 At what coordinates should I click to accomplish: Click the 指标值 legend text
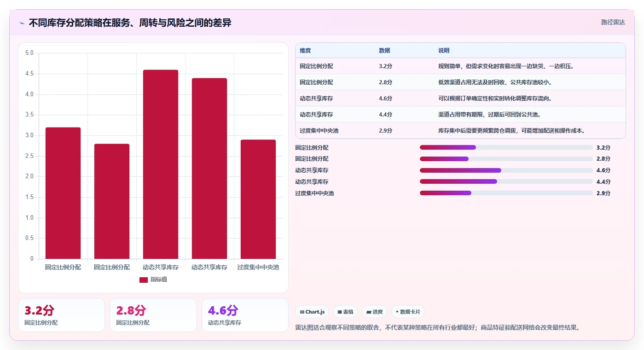159,280
